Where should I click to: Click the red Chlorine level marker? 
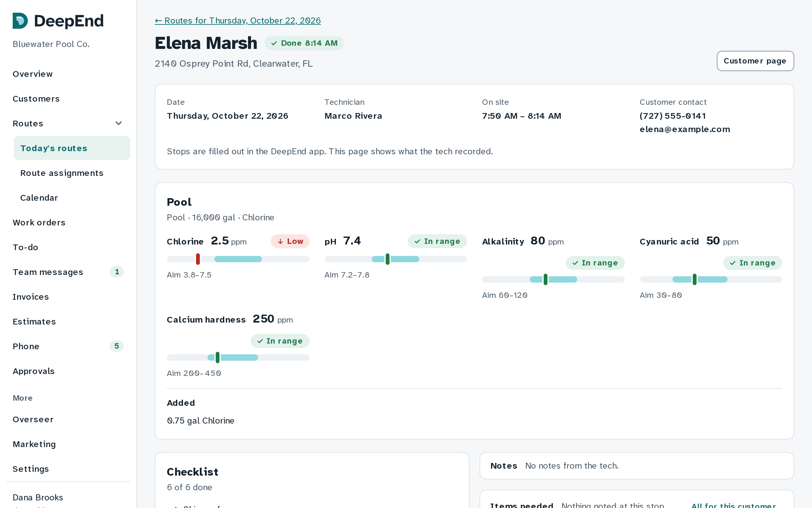point(198,259)
